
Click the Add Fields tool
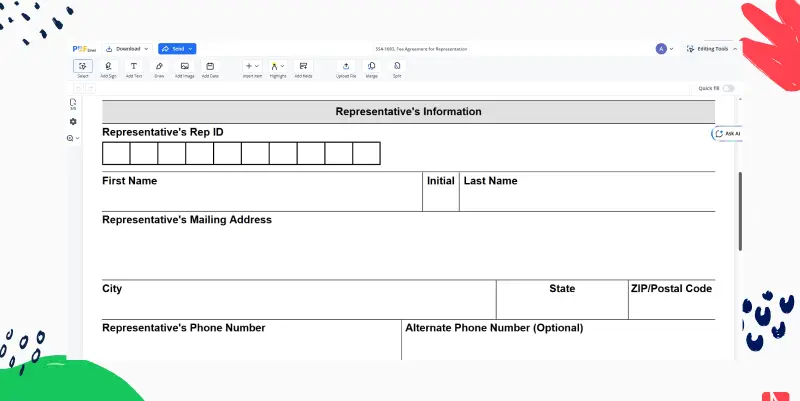(303, 69)
